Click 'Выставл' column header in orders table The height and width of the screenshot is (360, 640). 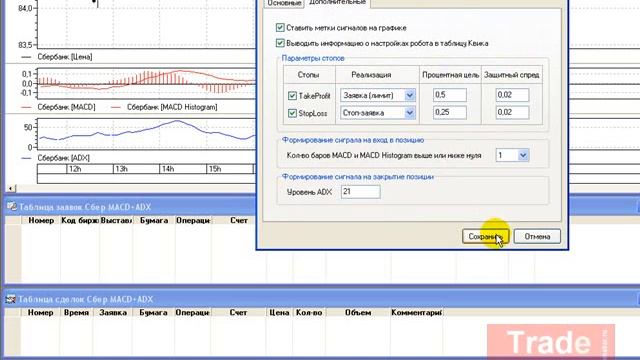pyautogui.click(x=116, y=220)
